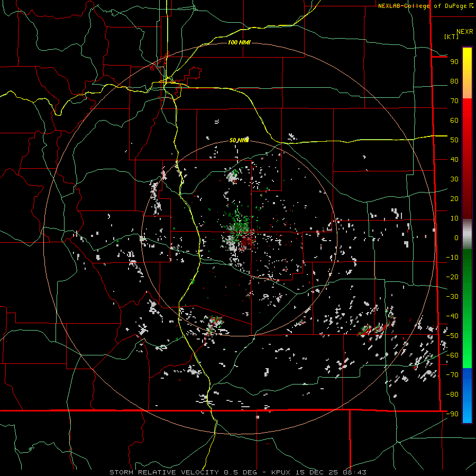Select the -70 knots scale label

click(452, 375)
